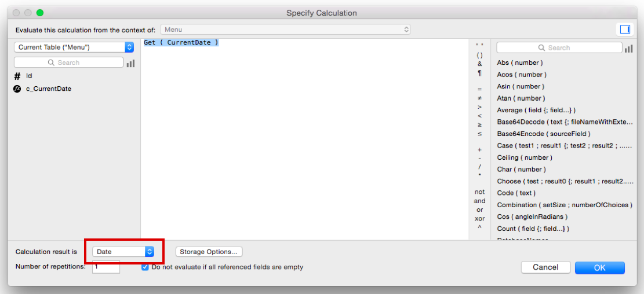
Task: Insert not-equal operator
Action: click(479, 98)
